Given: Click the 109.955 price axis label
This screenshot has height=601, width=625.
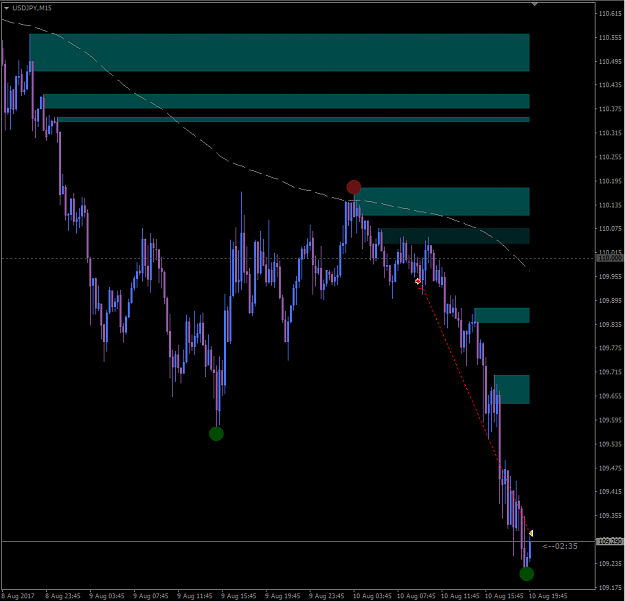Looking at the screenshot, I should click(x=610, y=277).
